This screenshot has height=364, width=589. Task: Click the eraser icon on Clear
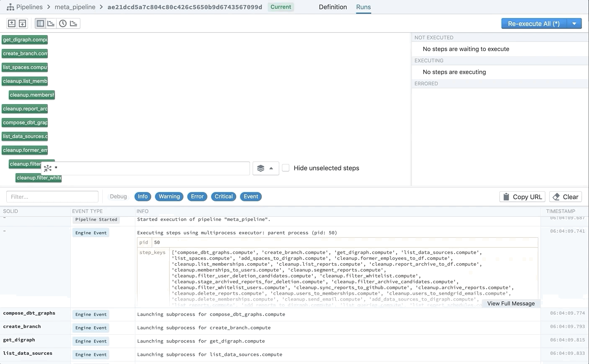556,197
